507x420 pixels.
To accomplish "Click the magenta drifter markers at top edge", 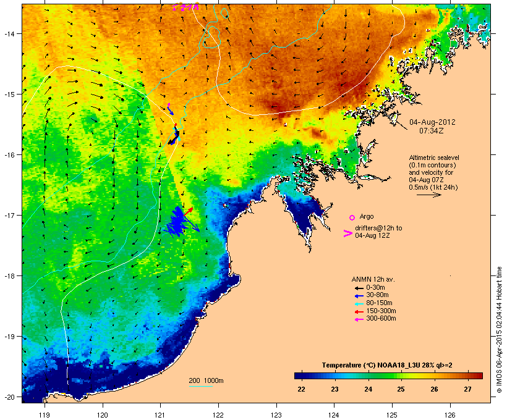I will (x=185, y=7).
